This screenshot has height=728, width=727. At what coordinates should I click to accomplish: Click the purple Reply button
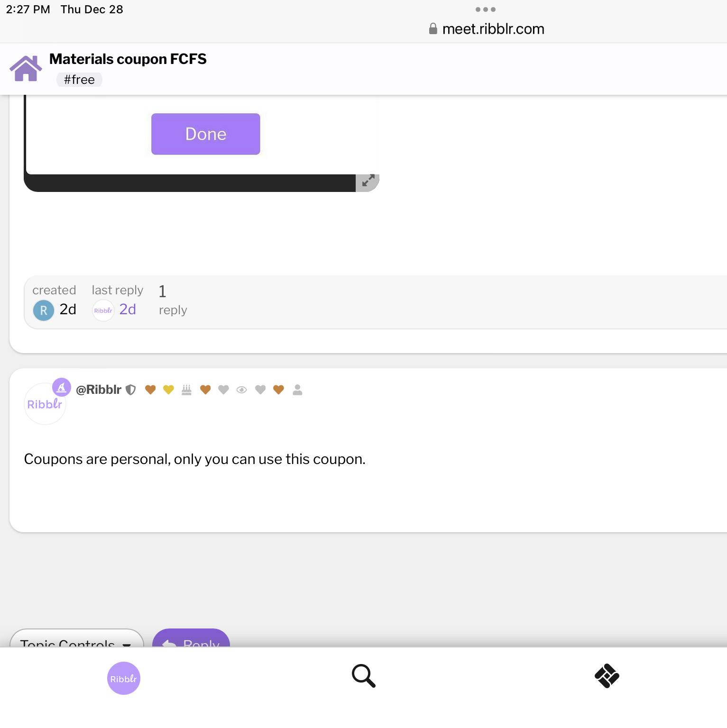coord(191,638)
